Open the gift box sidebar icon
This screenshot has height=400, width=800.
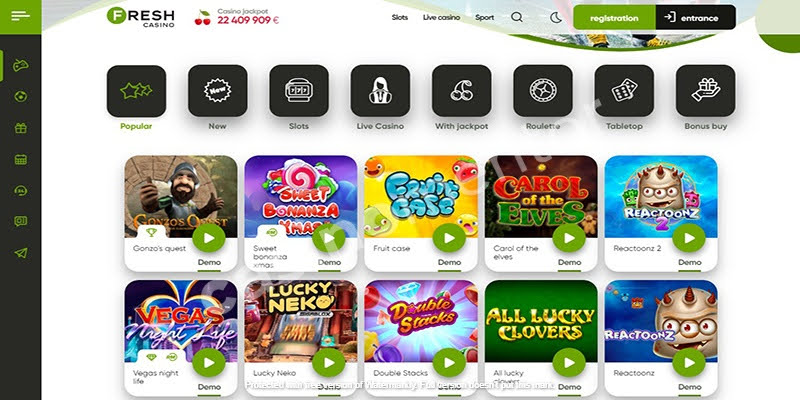tap(21, 128)
